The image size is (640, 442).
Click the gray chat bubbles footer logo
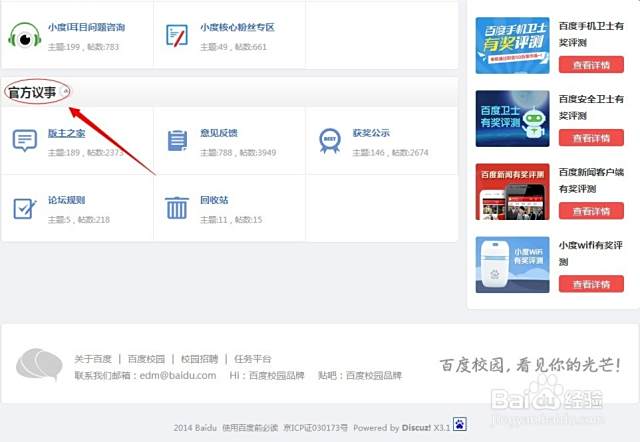[x=39, y=364]
